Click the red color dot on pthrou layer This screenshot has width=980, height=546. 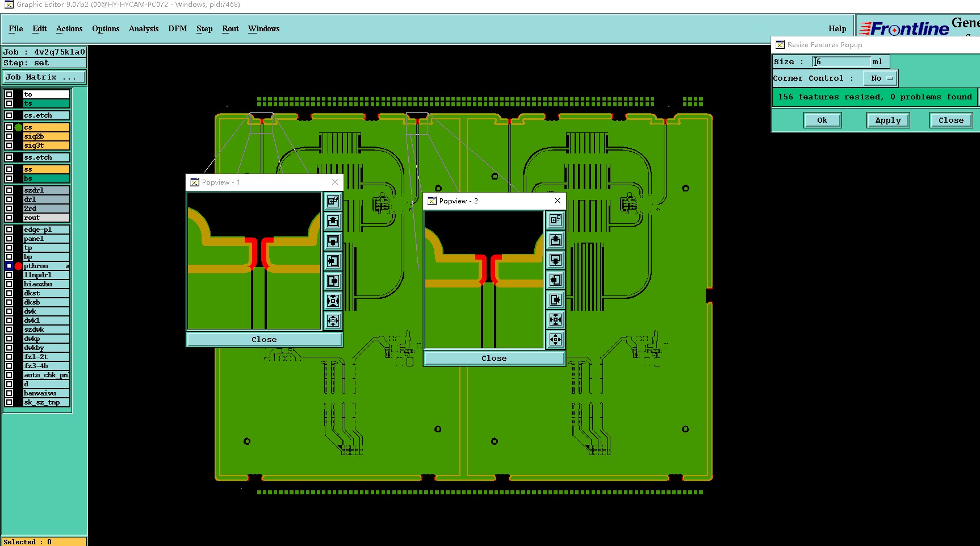(19, 266)
